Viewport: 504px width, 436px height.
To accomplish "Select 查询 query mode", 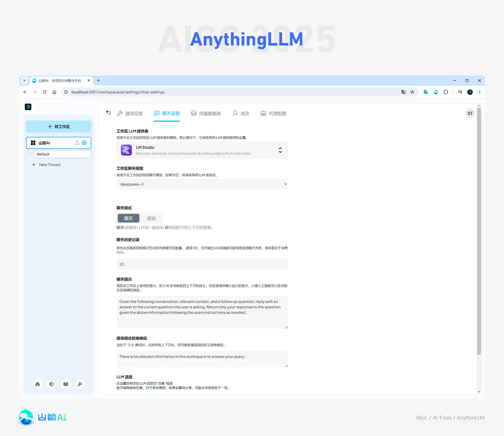I will coord(152,218).
